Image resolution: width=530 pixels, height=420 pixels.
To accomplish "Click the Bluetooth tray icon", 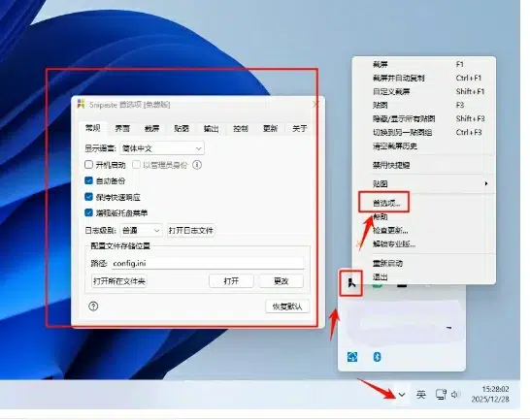I will (378, 357).
